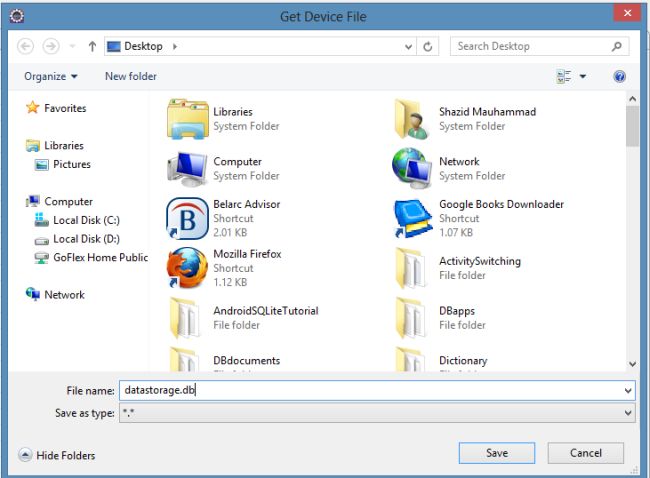This screenshot has height=478, width=650.
Task: Refresh the Desktop folder view
Action: [428, 46]
